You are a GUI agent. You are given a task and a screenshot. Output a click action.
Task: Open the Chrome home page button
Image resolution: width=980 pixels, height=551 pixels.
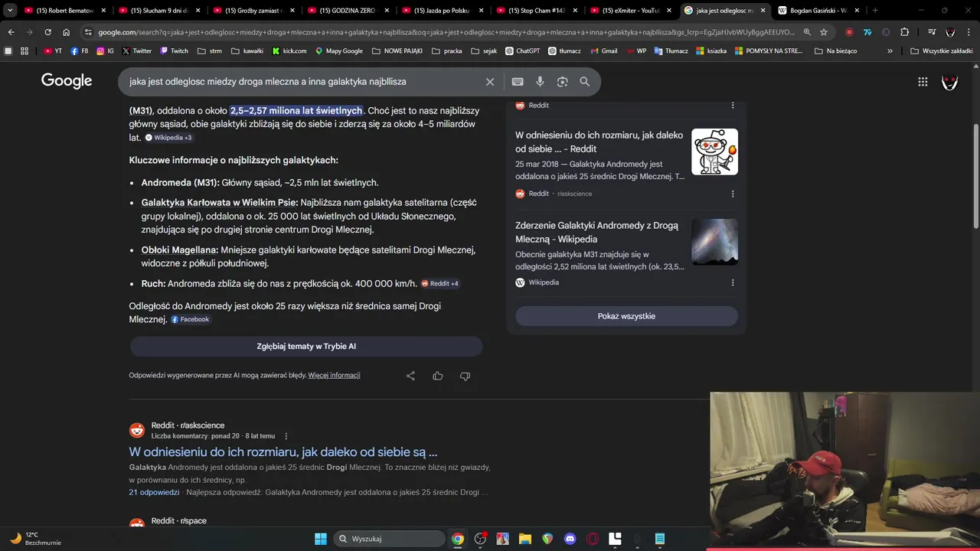[x=67, y=32]
